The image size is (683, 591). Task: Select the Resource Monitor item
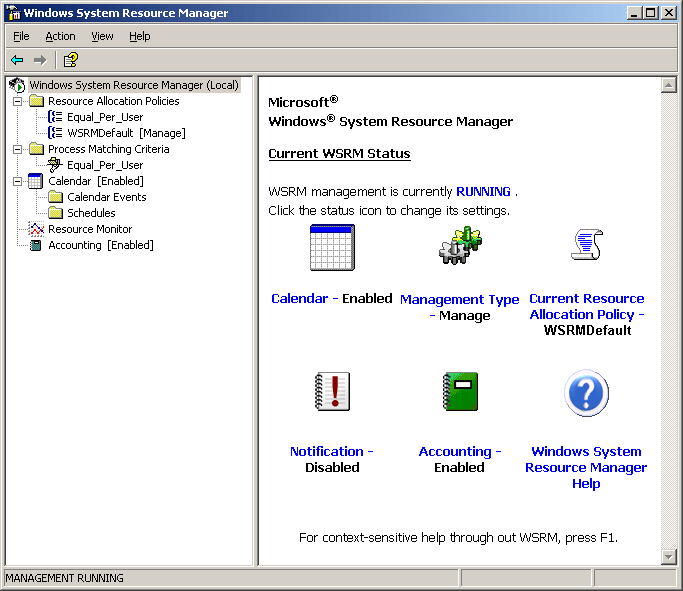point(90,229)
